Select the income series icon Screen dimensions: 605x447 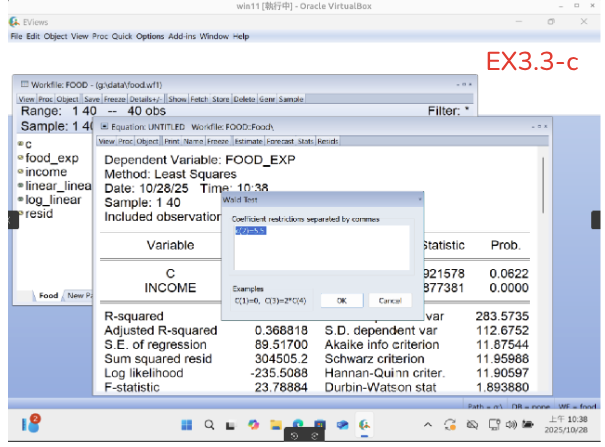(x=20, y=172)
